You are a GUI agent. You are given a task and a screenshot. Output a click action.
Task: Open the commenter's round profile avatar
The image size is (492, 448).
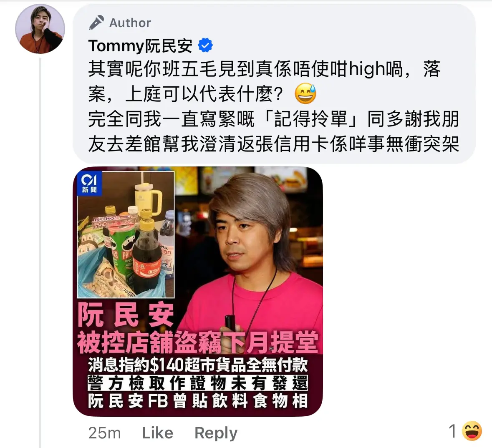40,29
